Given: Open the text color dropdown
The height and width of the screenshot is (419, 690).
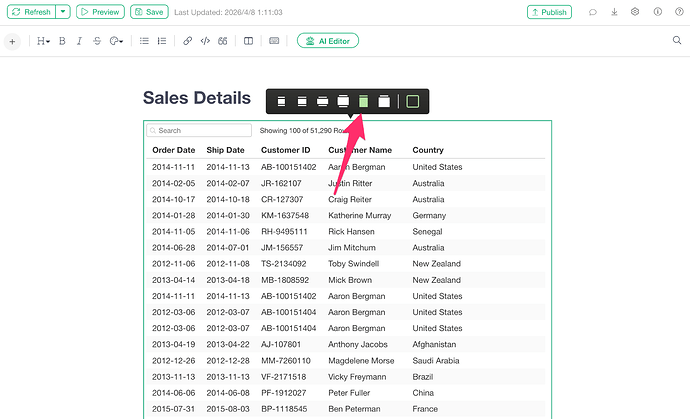Looking at the screenshot, I should point(117,41).
